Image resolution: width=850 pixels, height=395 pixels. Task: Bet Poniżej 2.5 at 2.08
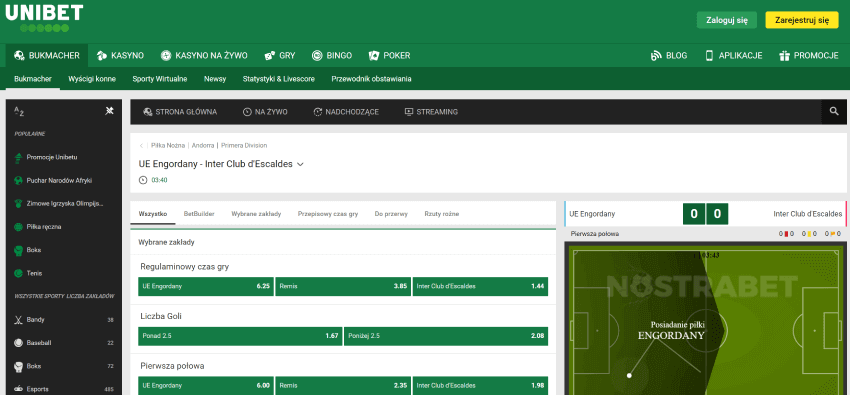tap(446, 336)
